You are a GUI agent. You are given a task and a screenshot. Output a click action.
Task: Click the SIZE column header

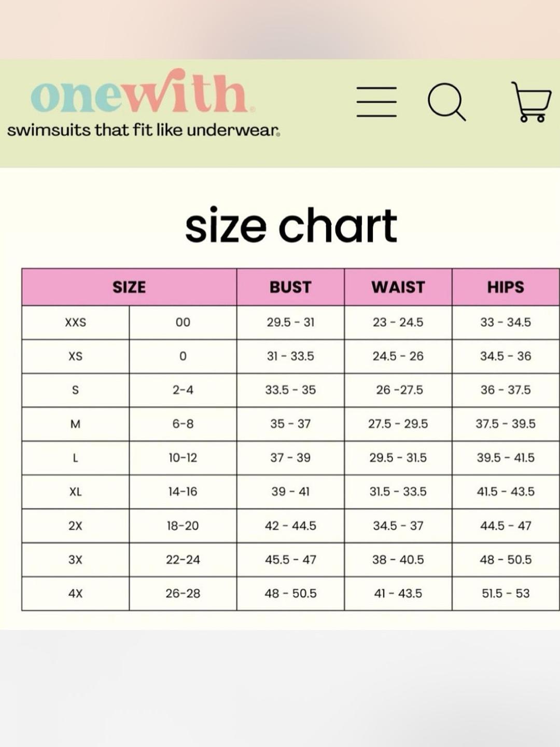click(129, 287)
